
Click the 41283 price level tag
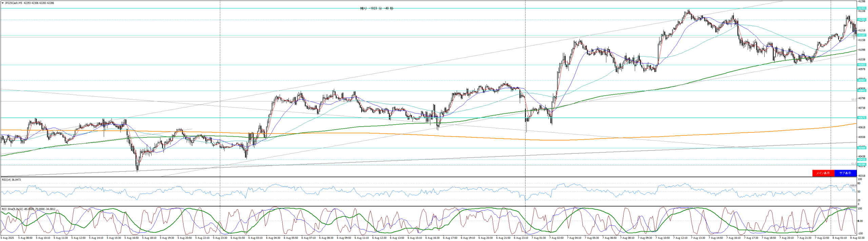862,20
